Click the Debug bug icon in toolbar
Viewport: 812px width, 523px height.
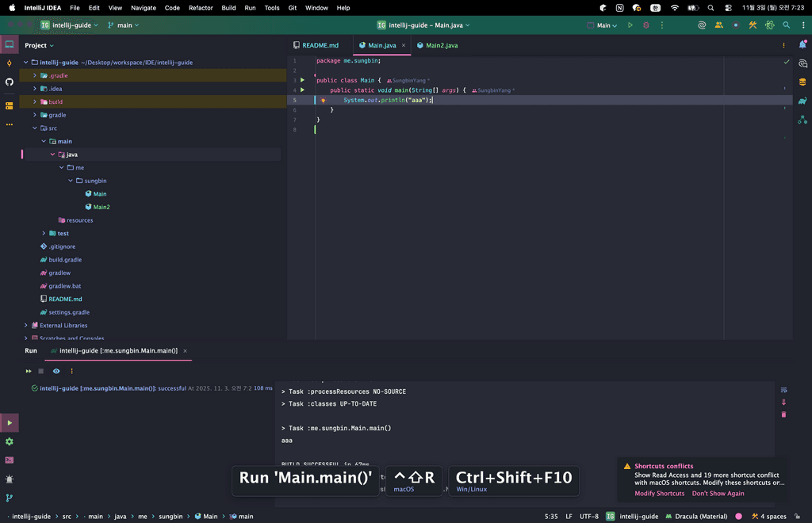pos(645,25)
